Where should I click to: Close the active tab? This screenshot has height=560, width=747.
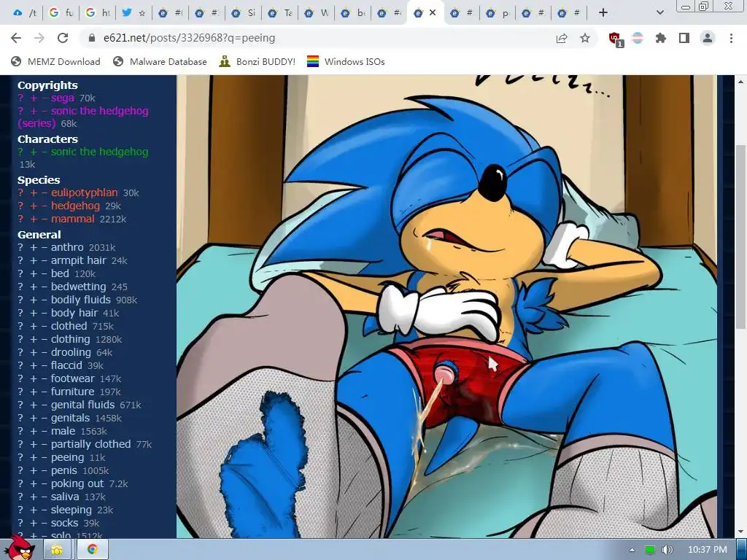click(x=433, y=13)
